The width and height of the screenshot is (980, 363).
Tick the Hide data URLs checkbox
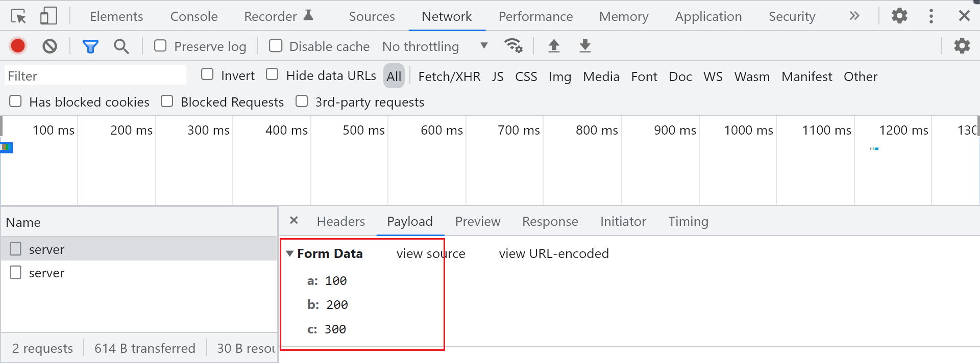[272, 74]
